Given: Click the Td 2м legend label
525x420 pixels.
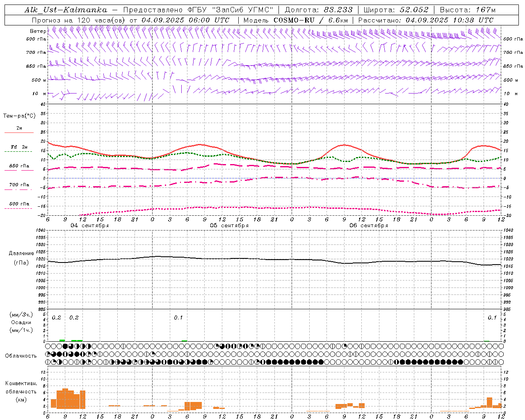Looking at the screenshot, I should coord(19,147).
